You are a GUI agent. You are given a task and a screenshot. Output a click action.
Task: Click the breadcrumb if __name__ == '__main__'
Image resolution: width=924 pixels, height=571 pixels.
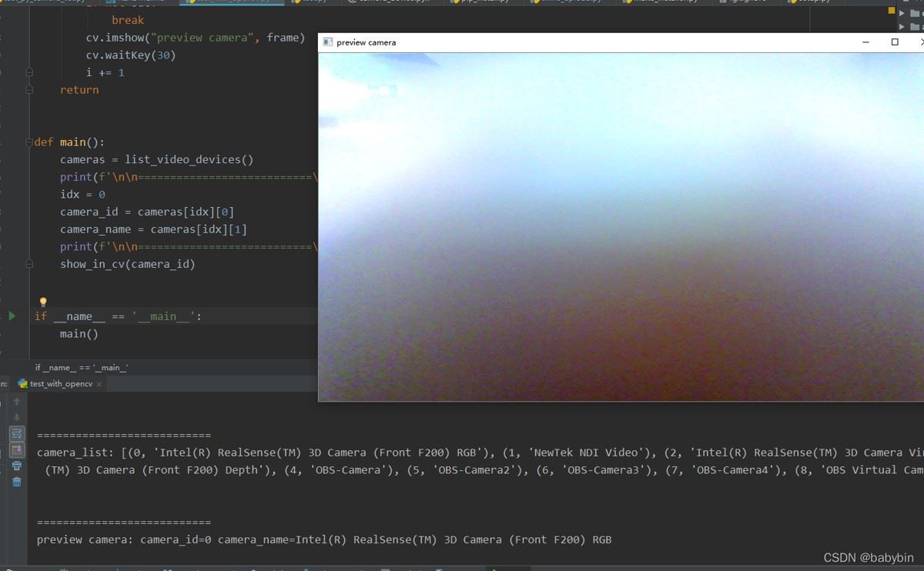tap(82, 368)
